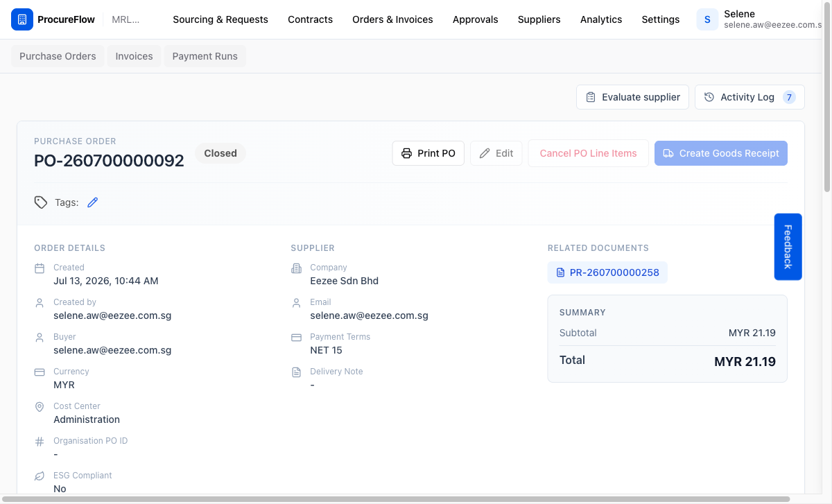
Task: Open the Activity Log
Action: pyautogui.click(x=749, y=97)
